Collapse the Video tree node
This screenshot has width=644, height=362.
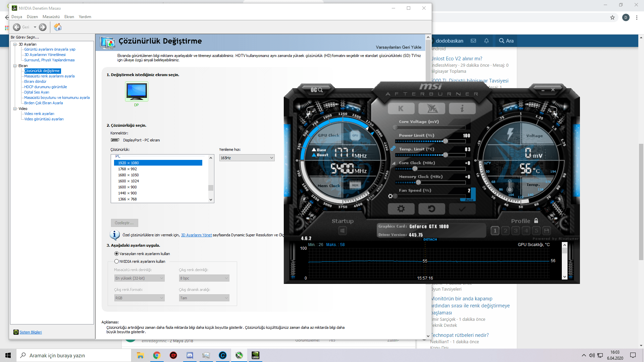point(15,109)
